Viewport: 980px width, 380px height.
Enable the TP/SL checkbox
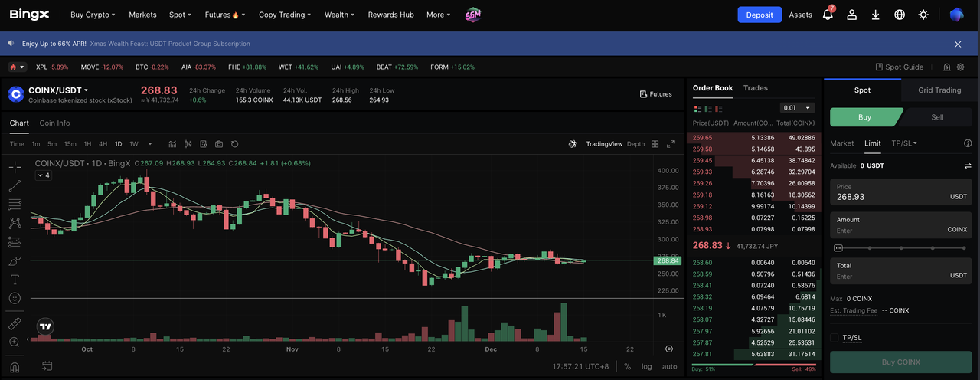point(835,337)
